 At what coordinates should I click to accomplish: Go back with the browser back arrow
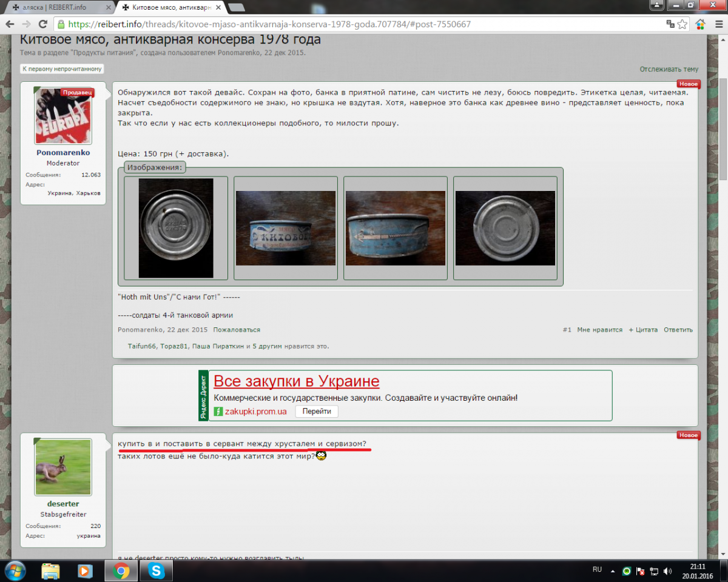[10, 24]
